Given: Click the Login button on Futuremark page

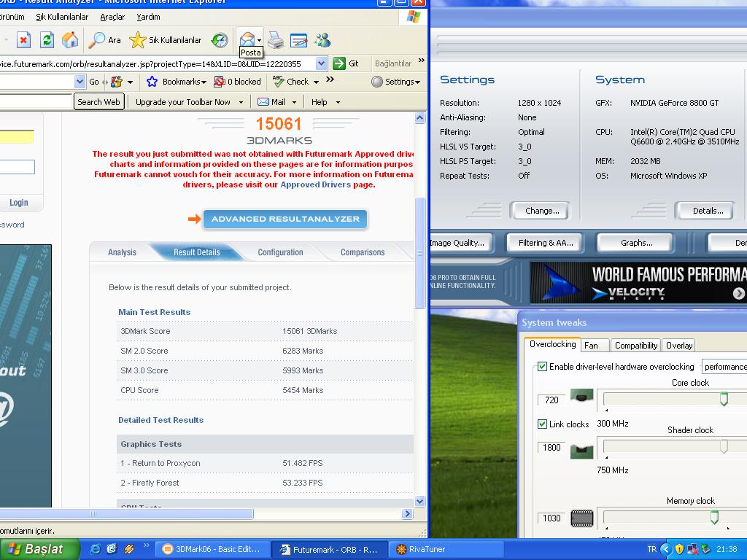Looking at the screenshot, I should [x=18, y=203].
